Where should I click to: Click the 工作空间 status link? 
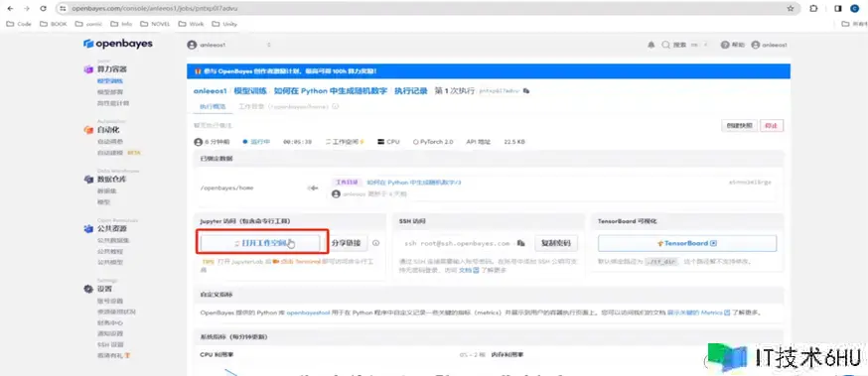[346, 142]
